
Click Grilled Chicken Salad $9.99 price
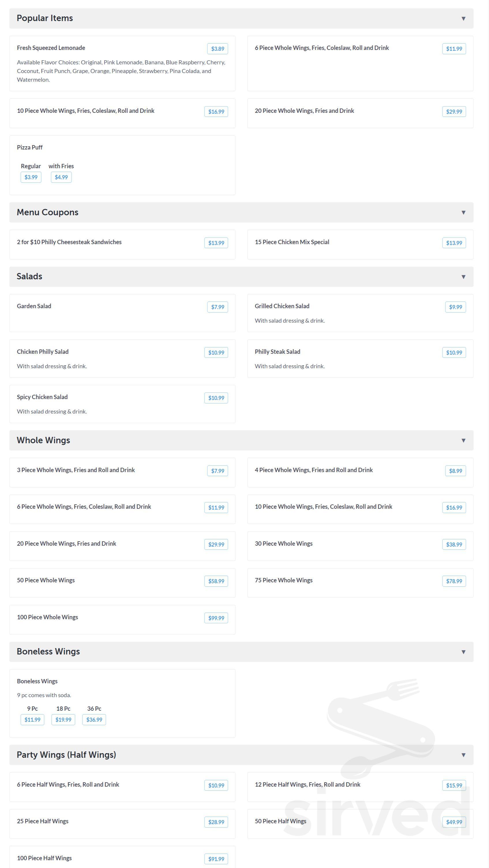click(455, 307)
